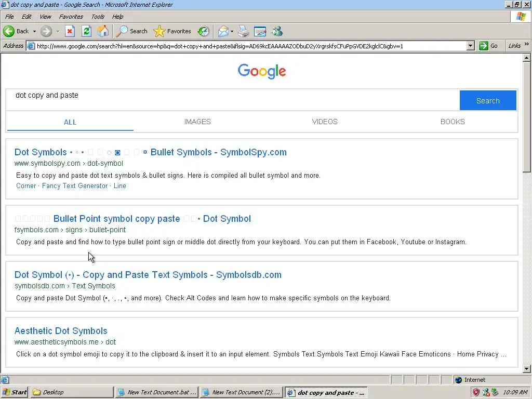Open Favorites star icon in toolbar

pyautogui.click(x=159, y=31)
